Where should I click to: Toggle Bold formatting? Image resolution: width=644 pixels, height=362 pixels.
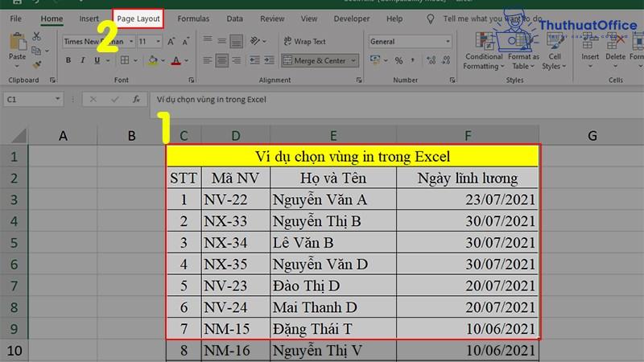68,60
